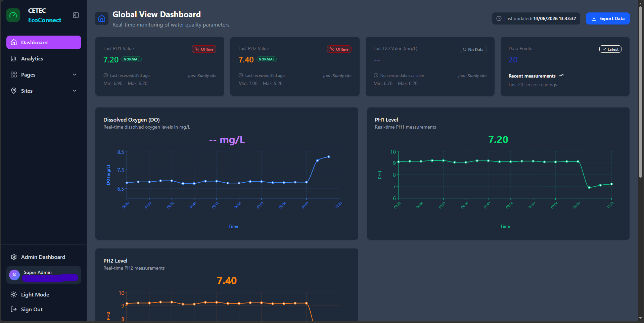Viewport: 644px width, 323px height.
Task: Click the NORMAL tag beside 7.20
Action: [x=131, y=59]
